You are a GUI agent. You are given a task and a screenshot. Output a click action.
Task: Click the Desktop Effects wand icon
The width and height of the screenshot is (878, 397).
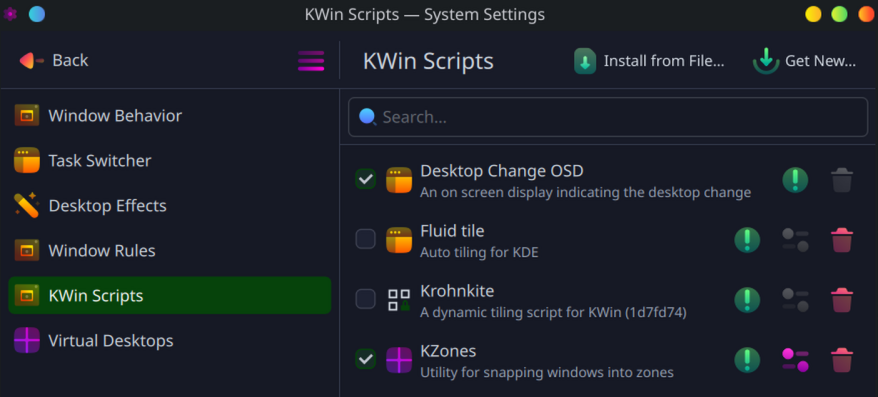click(x=26, y=205)
